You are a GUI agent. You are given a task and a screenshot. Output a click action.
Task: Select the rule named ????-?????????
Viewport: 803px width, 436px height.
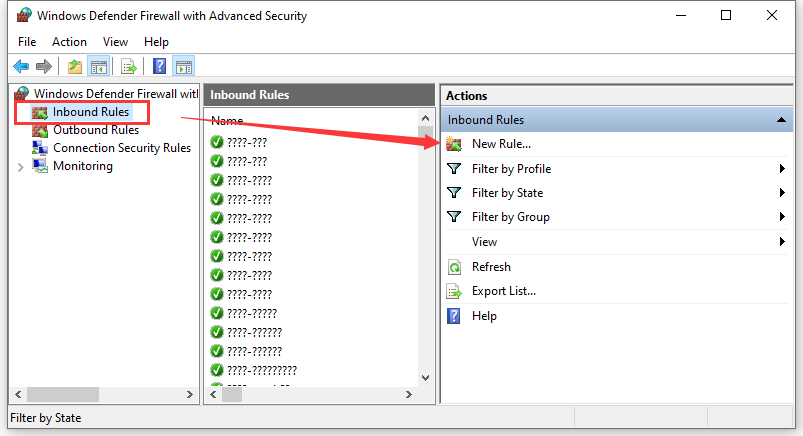(x=262, y=370)
